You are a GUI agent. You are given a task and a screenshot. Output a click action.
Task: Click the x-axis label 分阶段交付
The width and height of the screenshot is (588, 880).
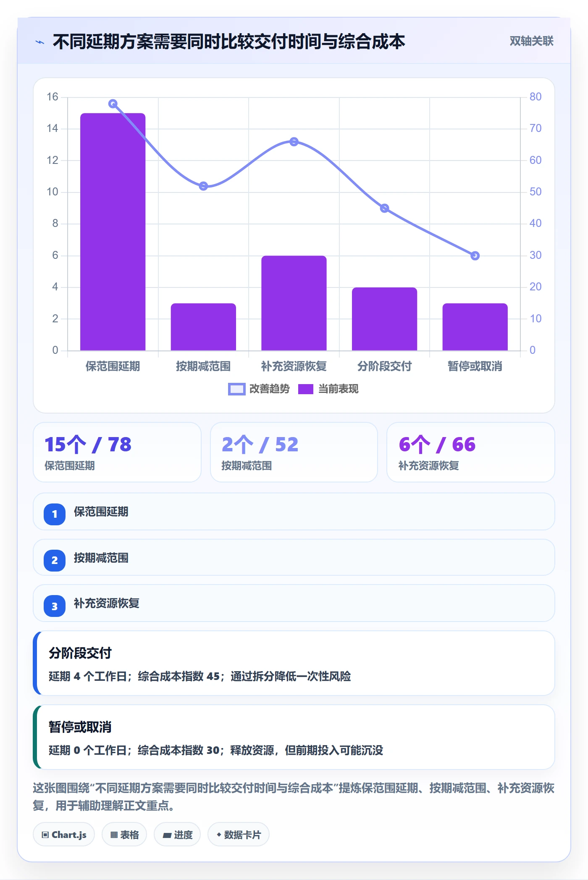point(384,366)
